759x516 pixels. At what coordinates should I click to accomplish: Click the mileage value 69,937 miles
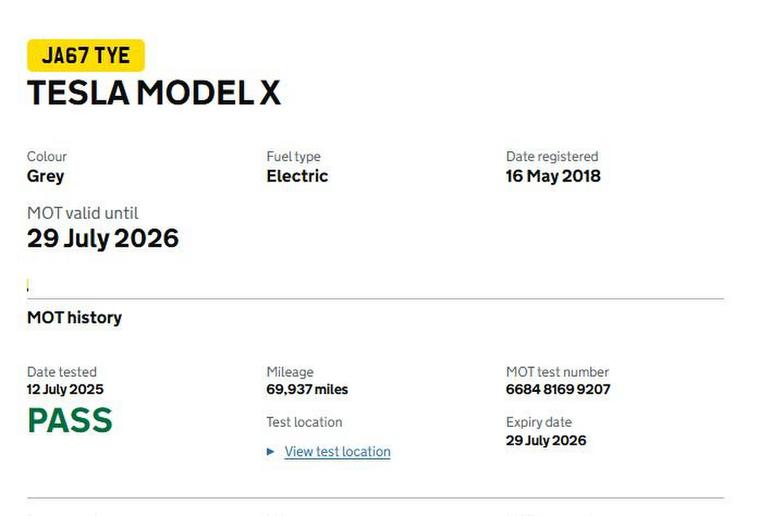307,390
